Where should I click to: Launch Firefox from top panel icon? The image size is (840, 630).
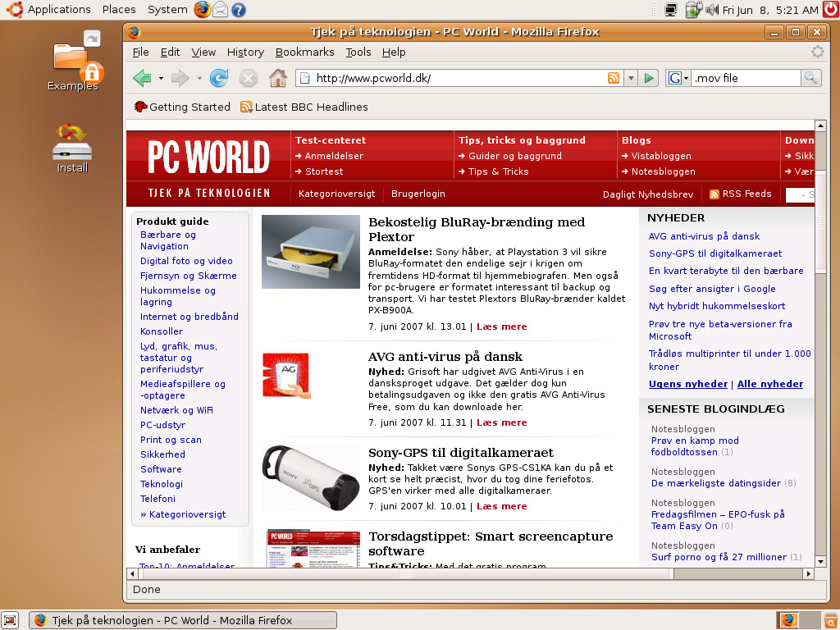pos(202,10)
